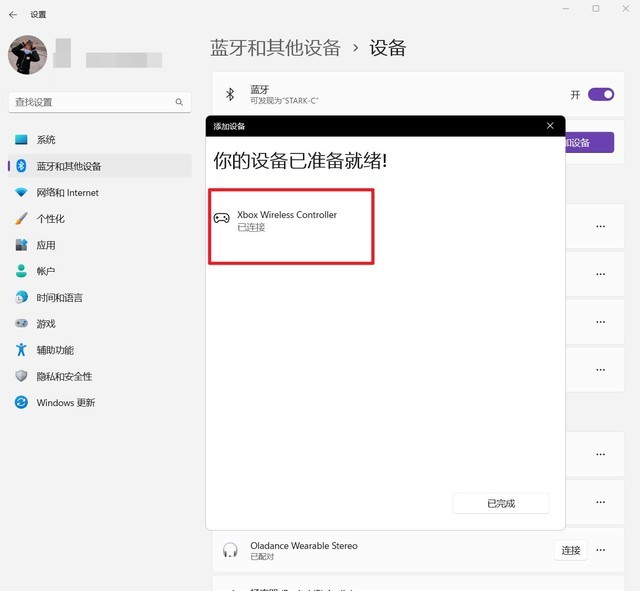Click the Bluetooth symbol in 蓝牙 card

click(x=230, y=95)
